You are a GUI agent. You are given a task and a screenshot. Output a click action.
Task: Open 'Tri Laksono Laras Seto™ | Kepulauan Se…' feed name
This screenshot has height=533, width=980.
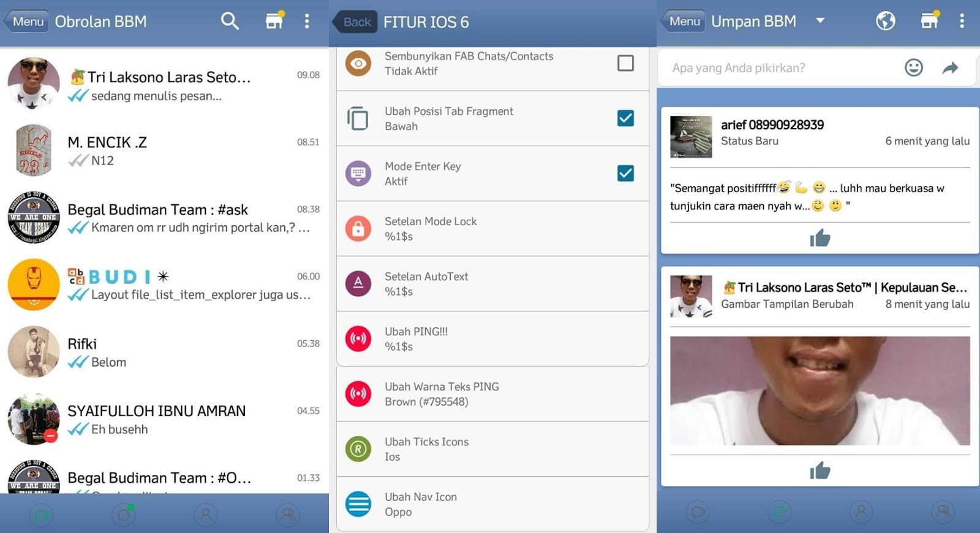[845, 287]
